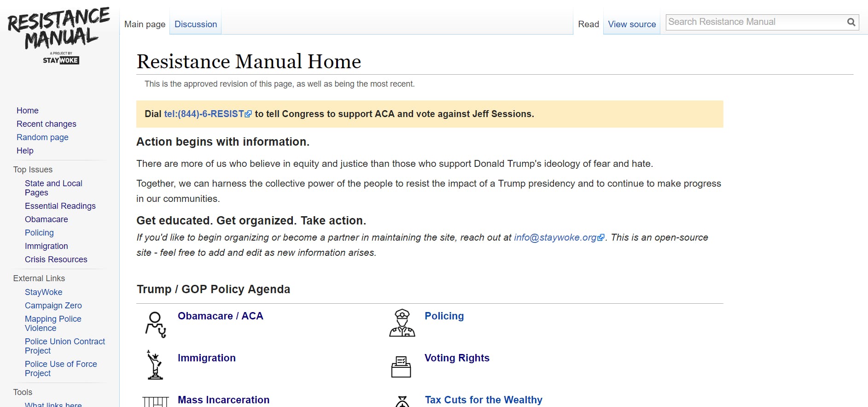Click the police officer icon
Viewport: 868px width, 407px height.
402,323
